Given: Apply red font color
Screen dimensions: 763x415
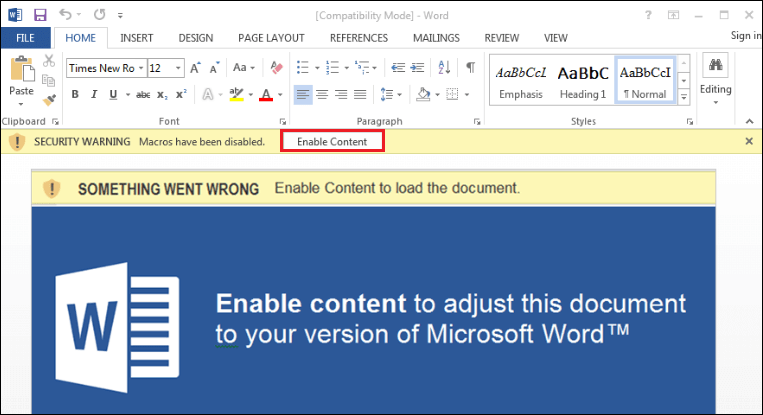Looking at the screenshot, I should pyautogui.click(x=266, y=94).
